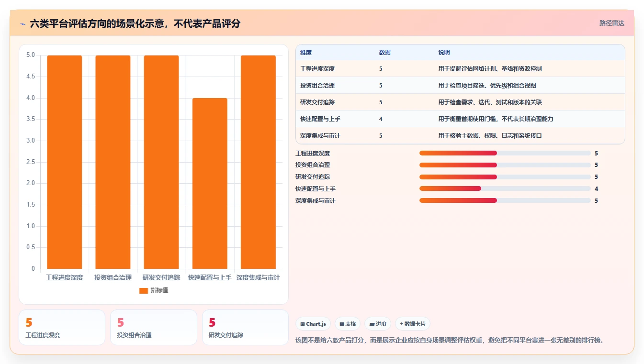
Task: Click the footer note starting 该图不是给六款产品打分
Action: pyautogui.click(x=450, y=341)
